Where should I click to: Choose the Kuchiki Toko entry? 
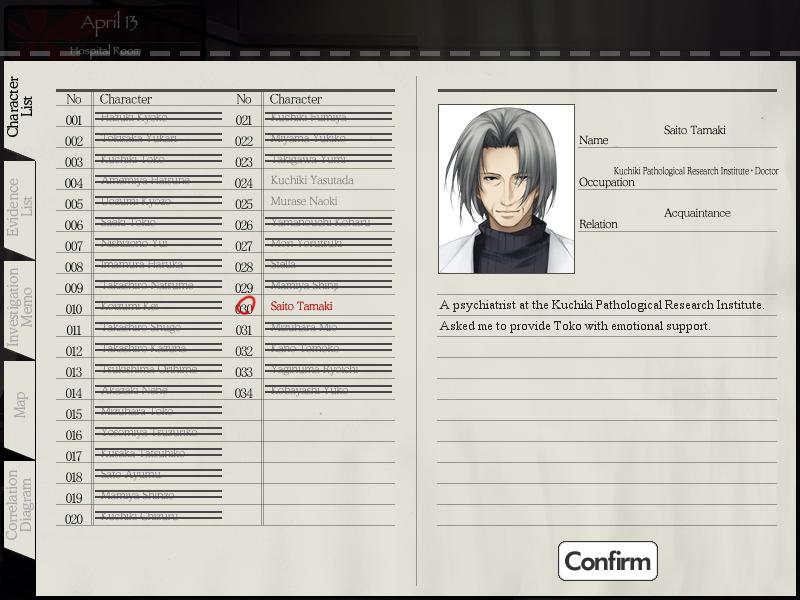pos(158,159)
